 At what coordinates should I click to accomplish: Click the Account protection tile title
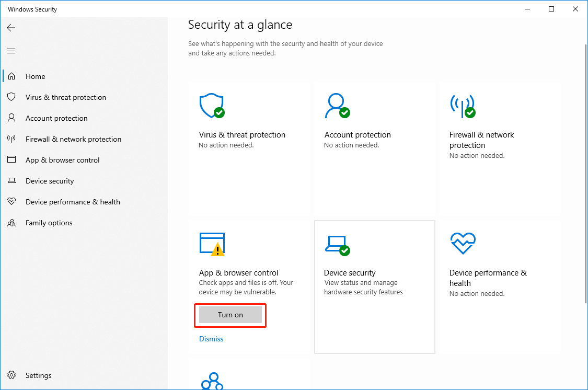(x=358, y=135)
